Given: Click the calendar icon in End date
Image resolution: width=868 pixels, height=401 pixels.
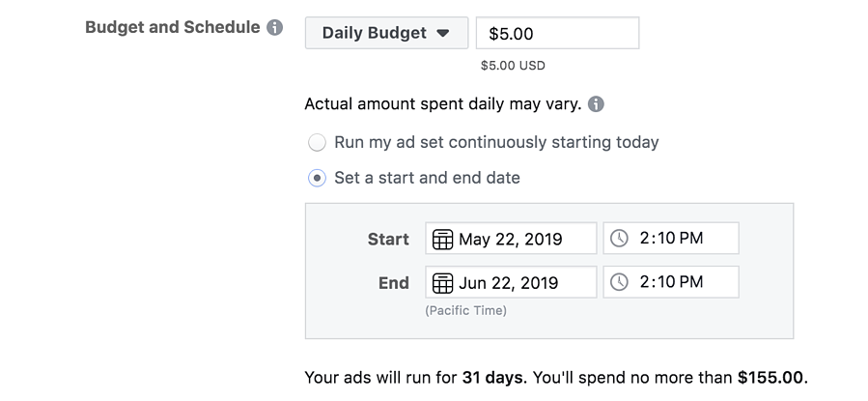Looking at the screenshot, I should [x=443, y=283].
